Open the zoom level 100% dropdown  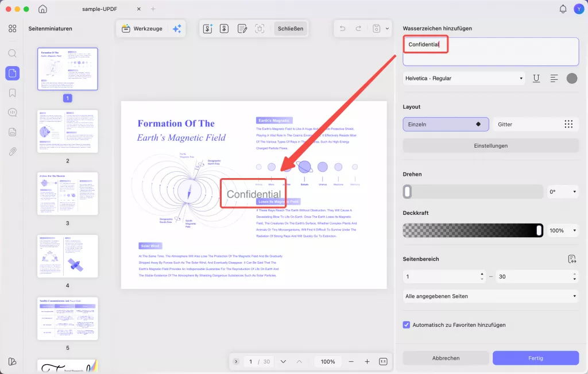coord(328,361)
